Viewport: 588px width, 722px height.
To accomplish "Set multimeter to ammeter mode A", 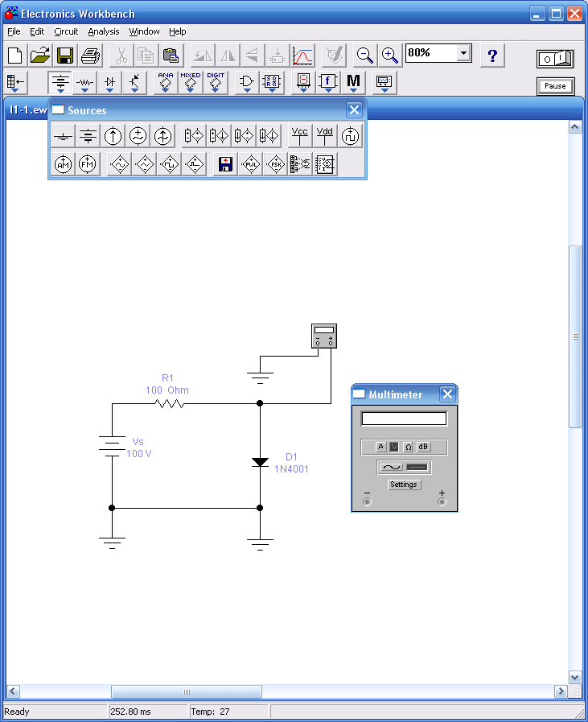I will click(380, 447).
